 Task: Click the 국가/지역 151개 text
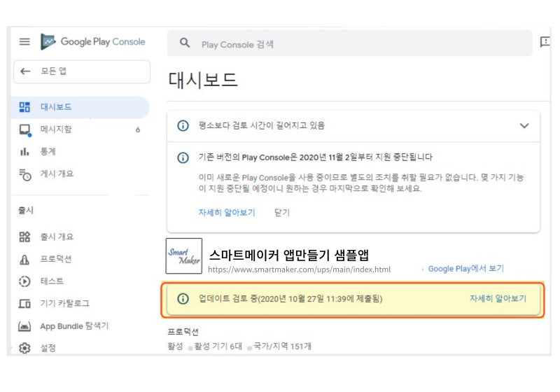click(282, 346)
